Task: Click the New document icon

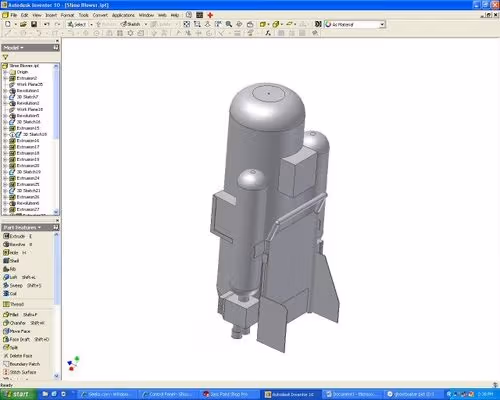Action: (x=8, y=24)
